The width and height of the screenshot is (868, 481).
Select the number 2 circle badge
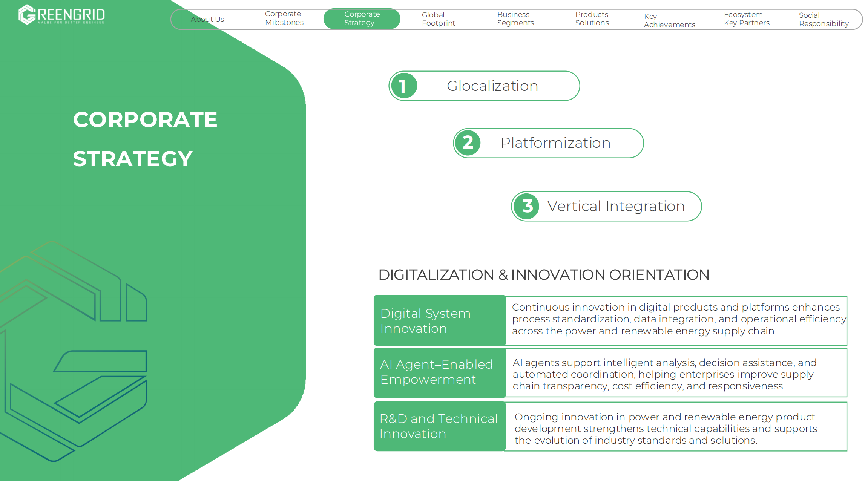pos(468,143)
